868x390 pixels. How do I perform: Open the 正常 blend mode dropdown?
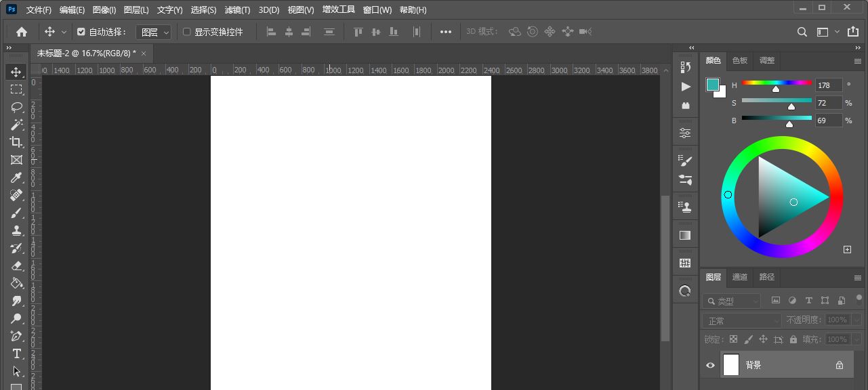point(742,320)
